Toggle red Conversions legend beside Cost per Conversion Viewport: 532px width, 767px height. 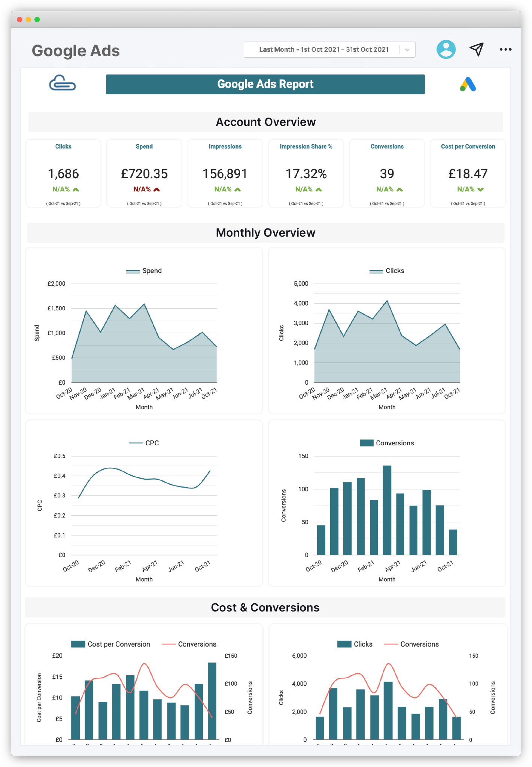pos(189,644)
